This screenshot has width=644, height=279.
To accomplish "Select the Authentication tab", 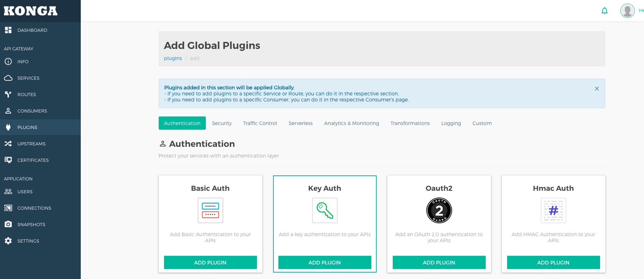I will pos(182,123).
